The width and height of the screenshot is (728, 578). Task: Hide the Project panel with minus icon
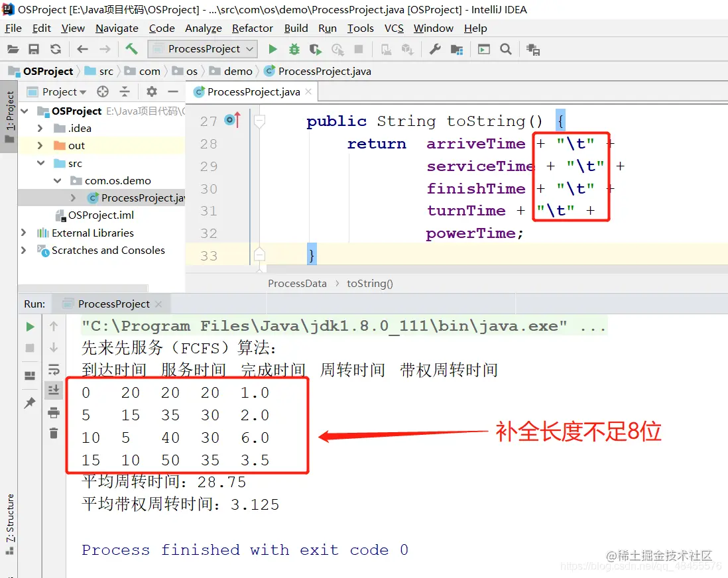tap(173, 91)
